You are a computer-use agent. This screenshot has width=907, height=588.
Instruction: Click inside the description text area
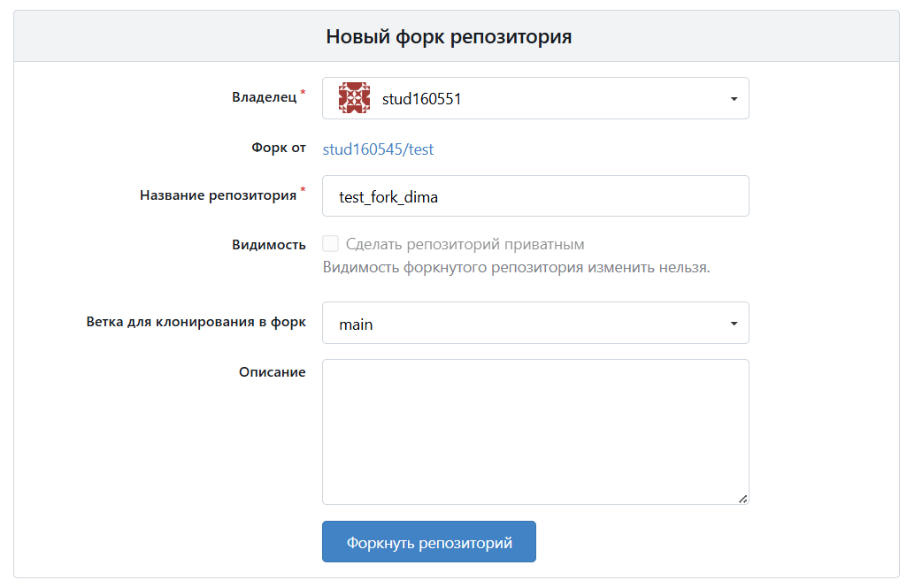click(x=534, y=431)
